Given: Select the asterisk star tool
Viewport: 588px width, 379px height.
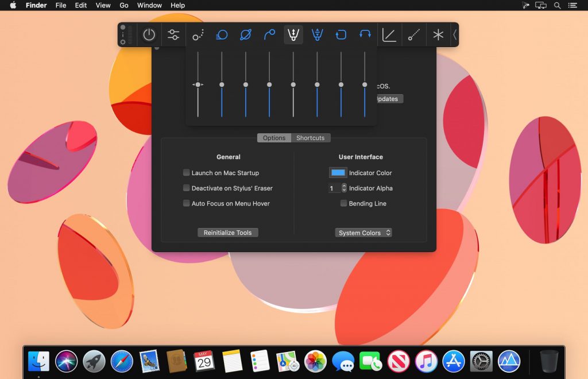Looking at the screenshot, I should click(x=438, y=35).
